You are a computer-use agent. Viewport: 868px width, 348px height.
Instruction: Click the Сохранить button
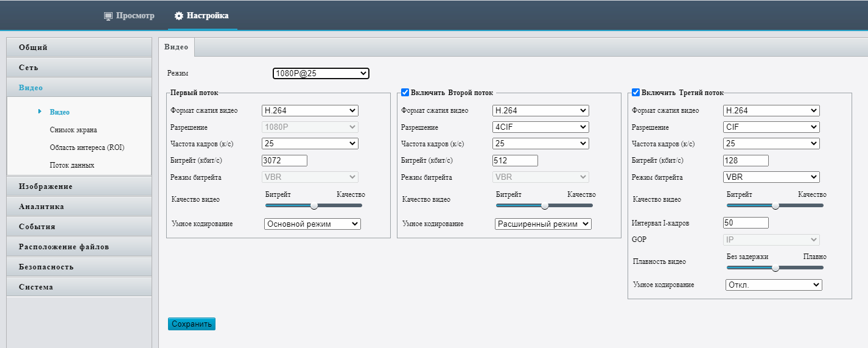click(192, 324)
